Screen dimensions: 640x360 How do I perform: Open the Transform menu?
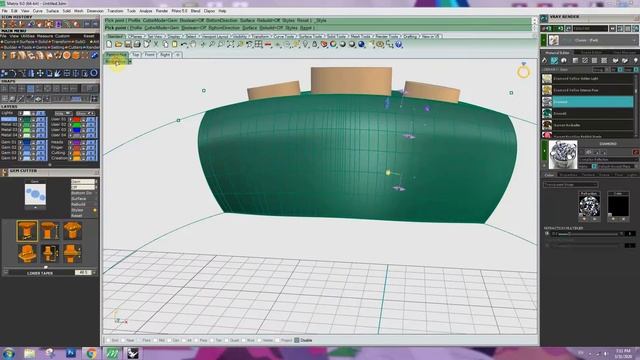pyautogui.click(x=115, y=11)
